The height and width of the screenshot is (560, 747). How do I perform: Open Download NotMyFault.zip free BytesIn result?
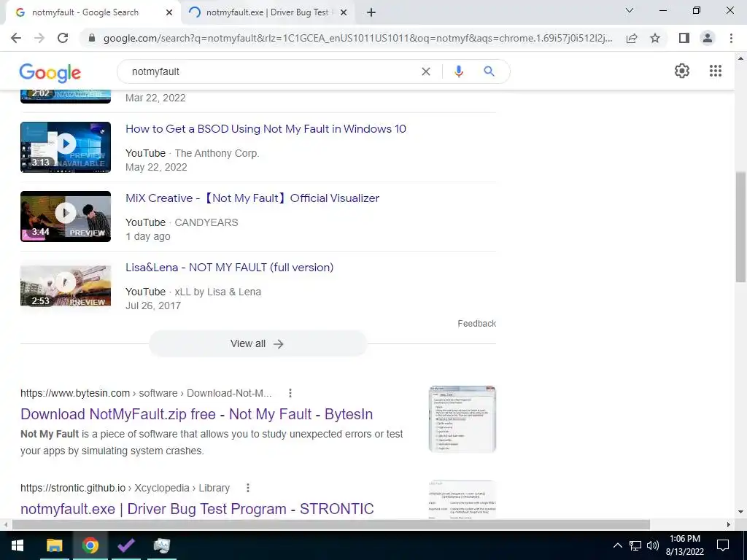click(197, 414)
